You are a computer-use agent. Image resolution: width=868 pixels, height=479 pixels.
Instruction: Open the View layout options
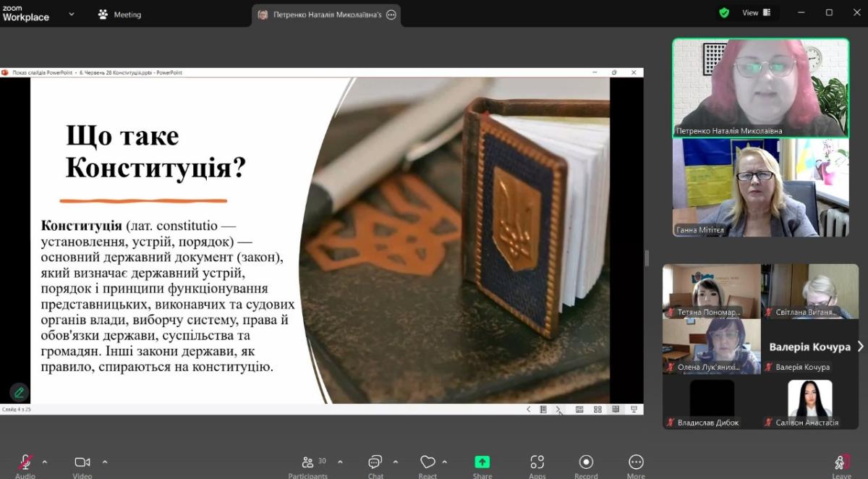click(756, 13)
